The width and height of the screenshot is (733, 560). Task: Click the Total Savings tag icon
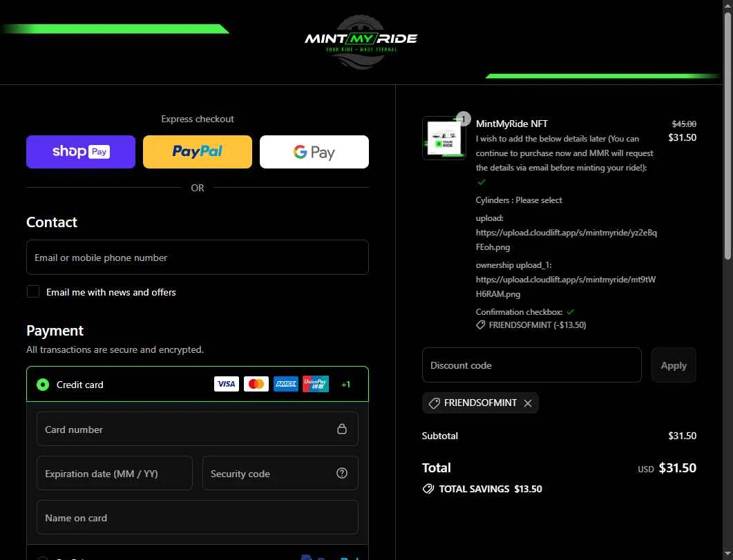[428, 489]
